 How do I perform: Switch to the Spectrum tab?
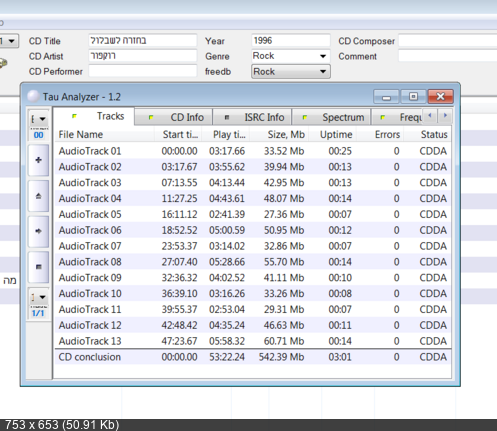331,117
